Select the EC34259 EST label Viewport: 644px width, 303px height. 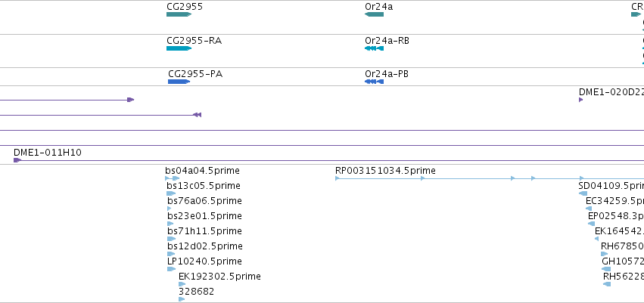[x=614, y=201]
